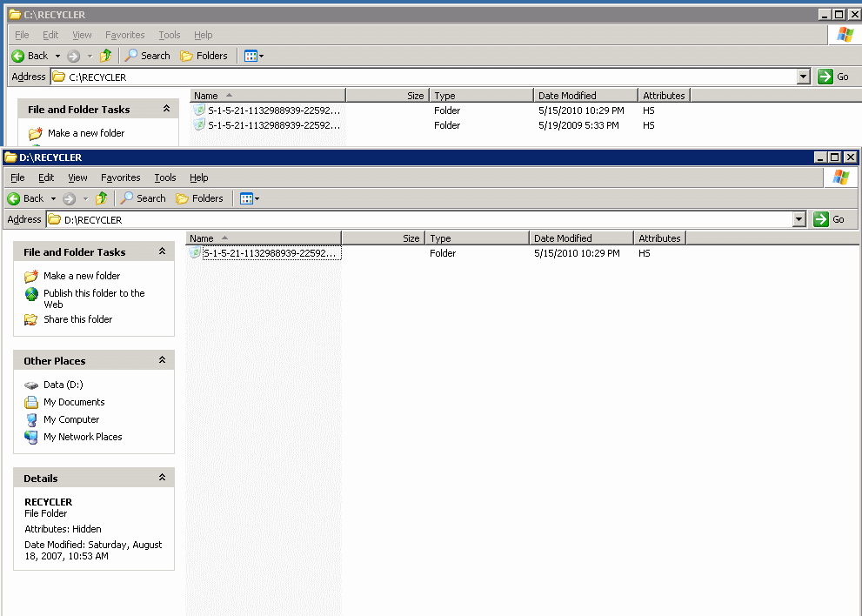Open the Search pane in D:\RECYCLER window
This screenshot has height=616, width=862.
[x=142, y=198]
